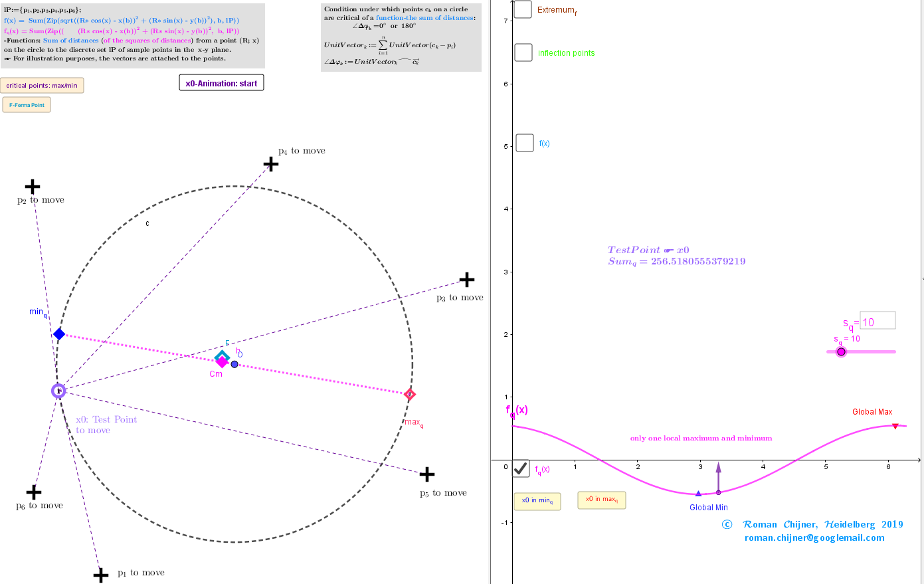Click the 'p5 to move' label

point(443,493)
